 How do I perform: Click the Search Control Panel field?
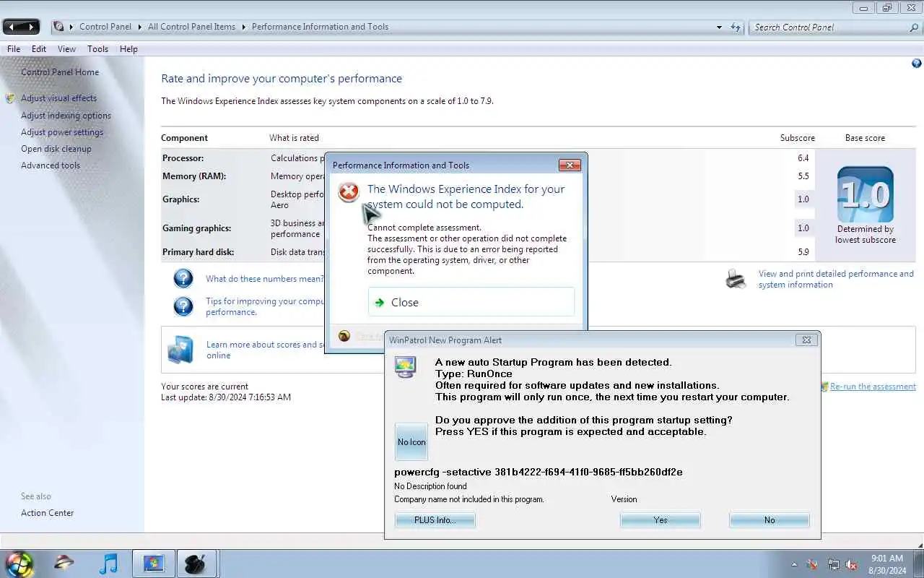pyautogui.click(x=830, y=27)
